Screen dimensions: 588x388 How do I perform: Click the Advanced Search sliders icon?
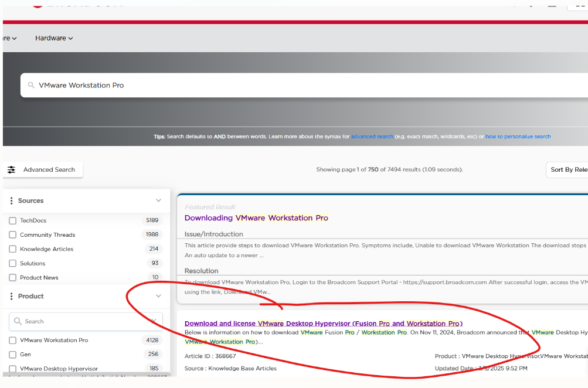[x=12, y=169]
